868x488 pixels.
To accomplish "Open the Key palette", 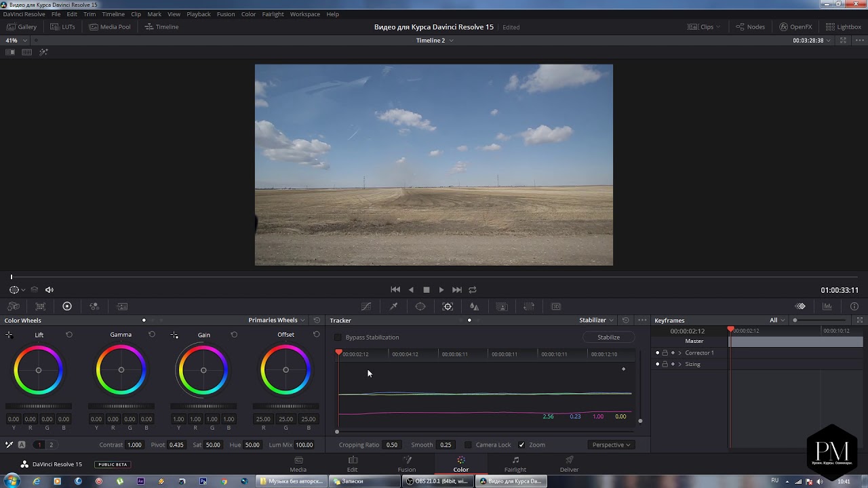I will (x=502, y=306).
